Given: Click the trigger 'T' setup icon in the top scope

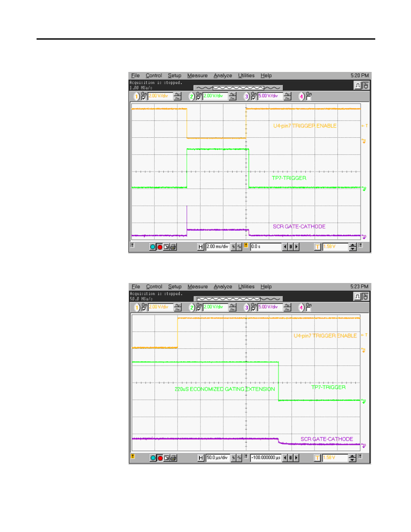Looking at the screenshot, I should tap(318, 247).
